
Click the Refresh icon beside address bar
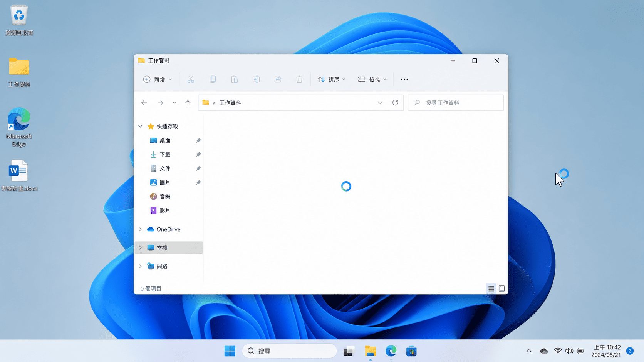395,103
